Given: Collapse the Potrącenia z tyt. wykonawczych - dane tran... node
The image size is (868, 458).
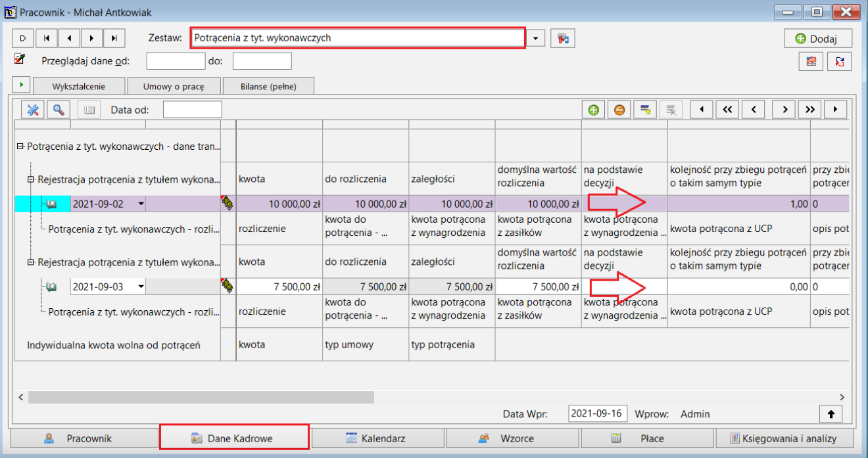Looking at the screenshot, I should point(20,147).
